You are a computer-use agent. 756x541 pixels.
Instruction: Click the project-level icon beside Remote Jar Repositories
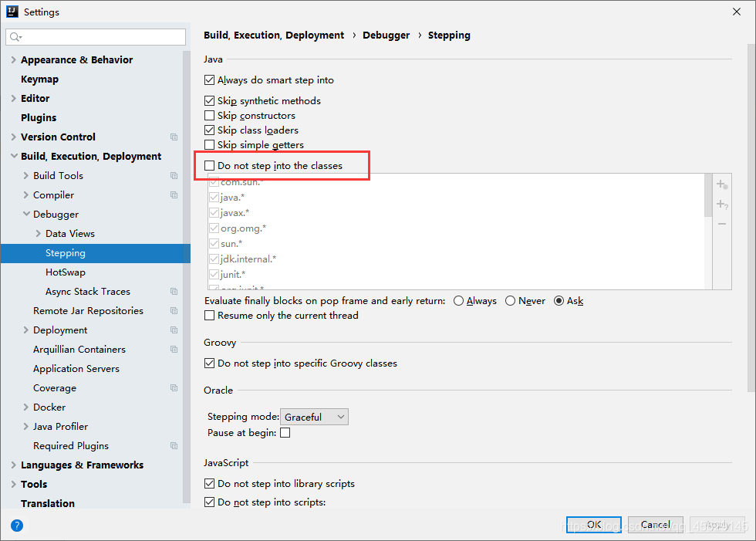(174, 310)
